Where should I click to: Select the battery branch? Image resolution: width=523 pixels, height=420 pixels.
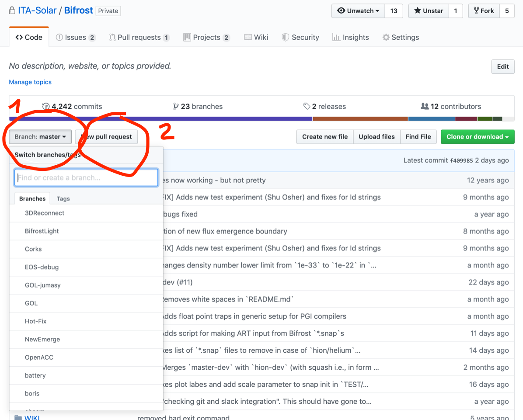pyautogui.click(x=86, y=375)
